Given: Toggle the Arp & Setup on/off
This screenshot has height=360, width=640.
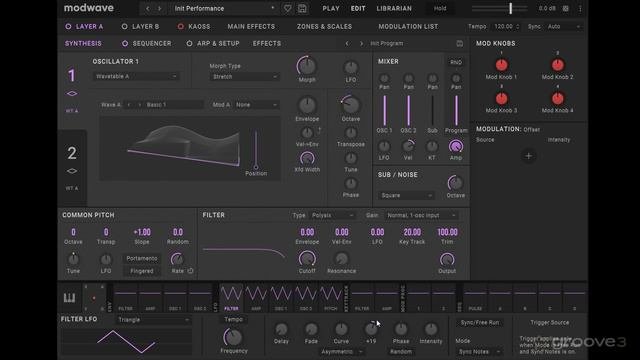Looking at the screenshot, I should pyautogui.click(x=189, y=43).
